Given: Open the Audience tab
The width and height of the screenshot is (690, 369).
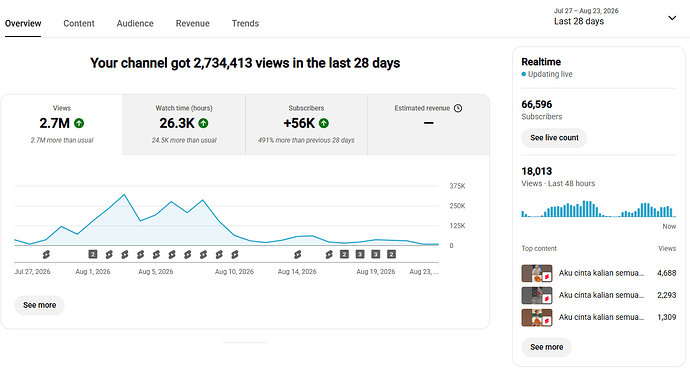Looking at the screenshot, I should (135, 23).
